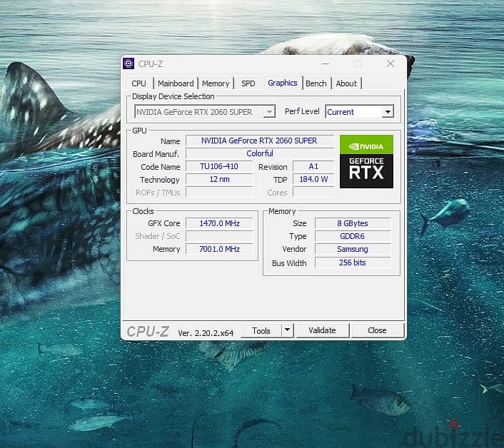
Task: Click the GFX Core value 1470.0 MHz
Action: (220, 223)
